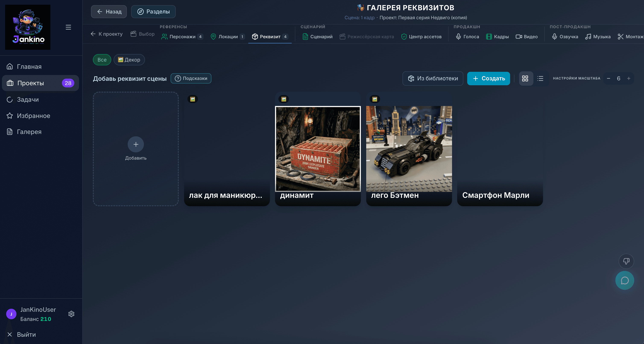Click the plus circle to add a prop
This screenshot has height=344, width=644.
[x=136, y=144]
